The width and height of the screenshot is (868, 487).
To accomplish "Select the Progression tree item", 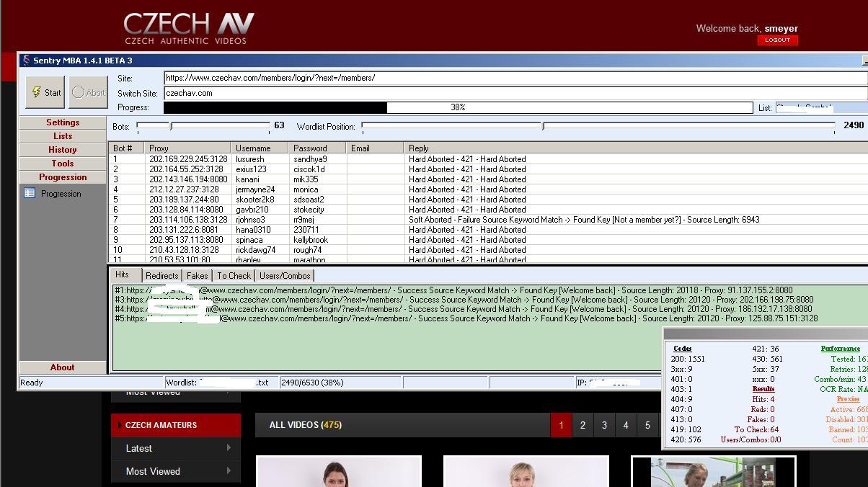I will click(61, 194).
